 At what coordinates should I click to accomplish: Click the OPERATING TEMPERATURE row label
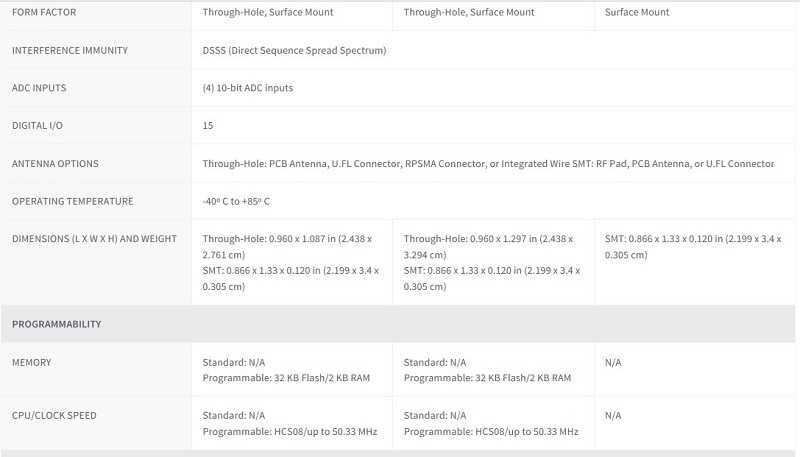[72, 201]
